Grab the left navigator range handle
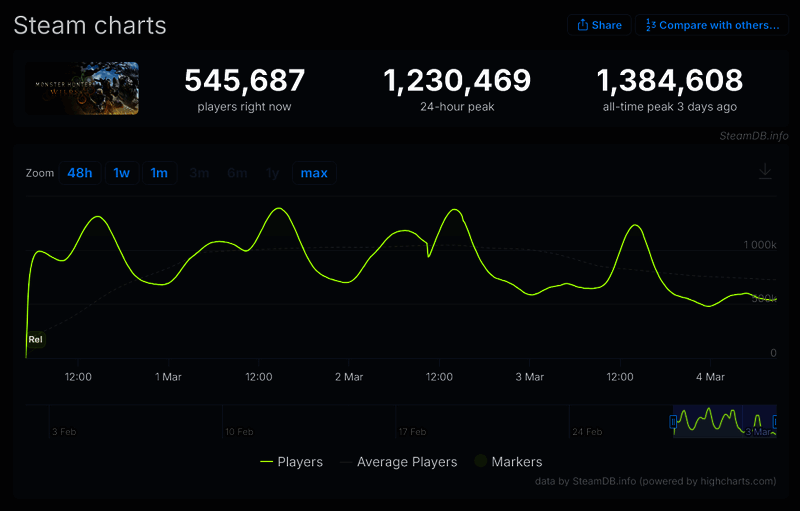 click(674, 422)
